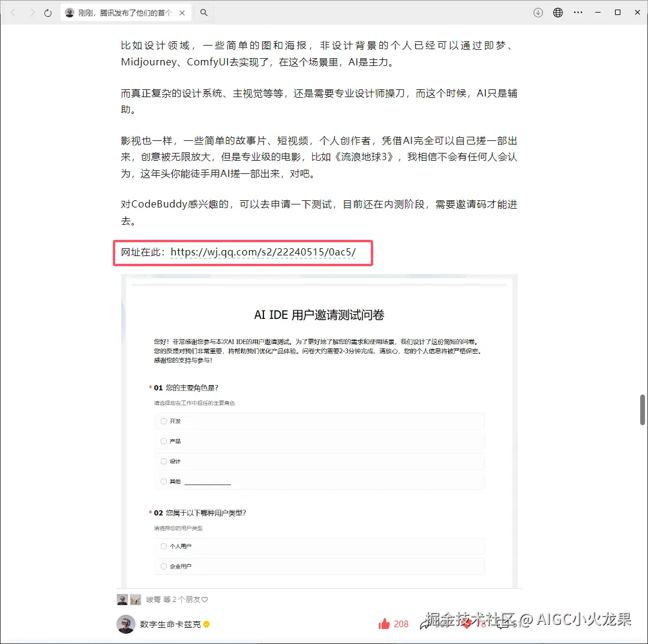Screen dimensions: 648x644
Task: Refresh the current page
Action: (x=47, y=12)
